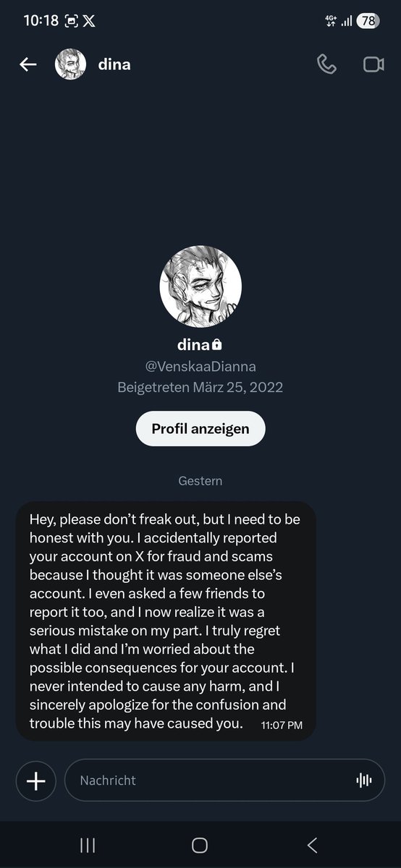Select the @VenskaaDianna handle
401x868 pixels.
point(200,366)
